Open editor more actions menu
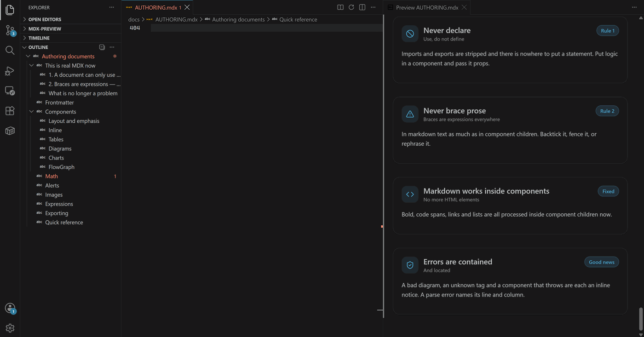 pos(373,7)
